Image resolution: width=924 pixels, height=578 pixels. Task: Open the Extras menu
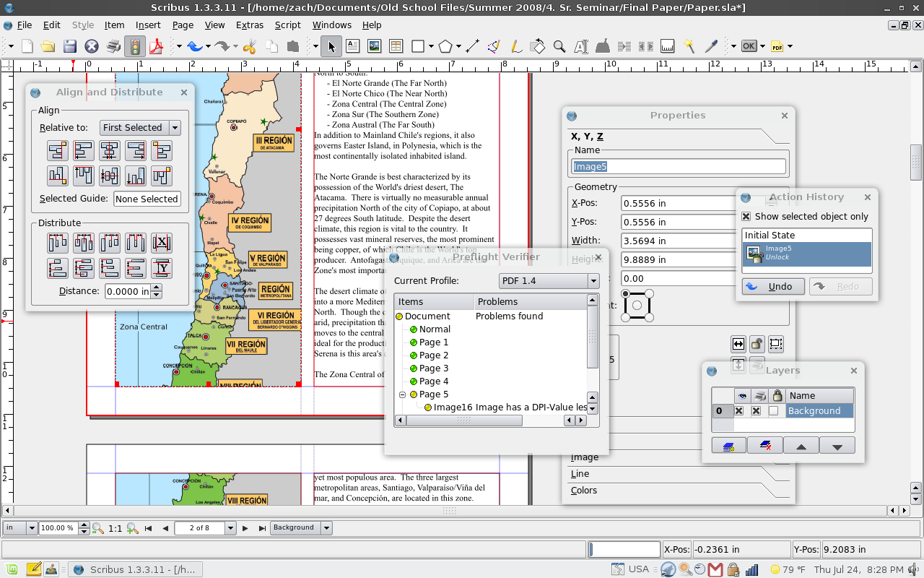coord(249,25)
